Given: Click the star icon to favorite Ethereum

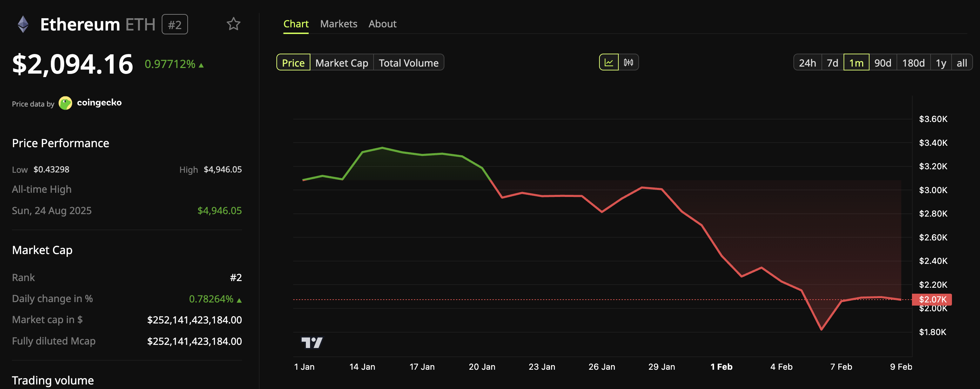Looking at the screenshot, I should click(234, 23).
